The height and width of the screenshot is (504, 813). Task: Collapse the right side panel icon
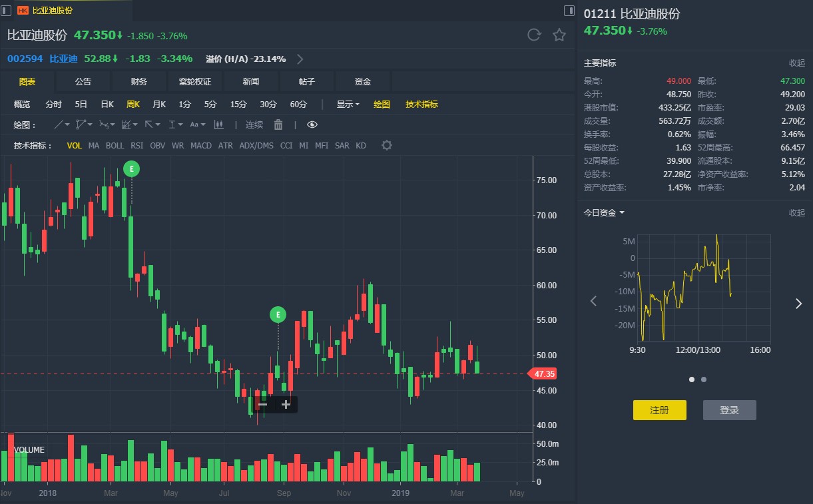(x=569, y=11)
